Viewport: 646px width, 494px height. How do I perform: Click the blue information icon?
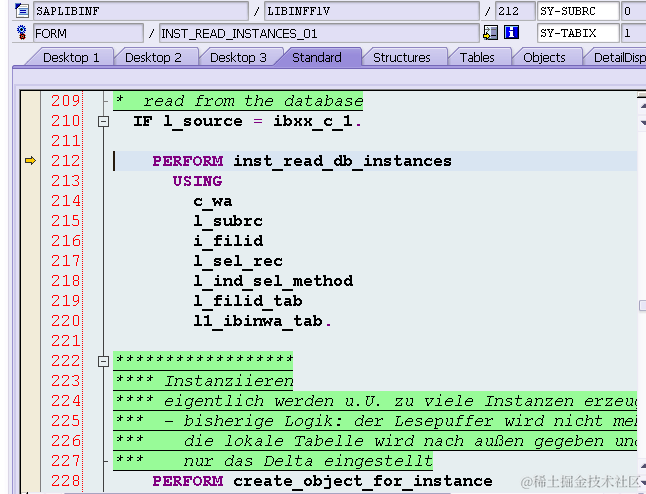click(511, 33)
